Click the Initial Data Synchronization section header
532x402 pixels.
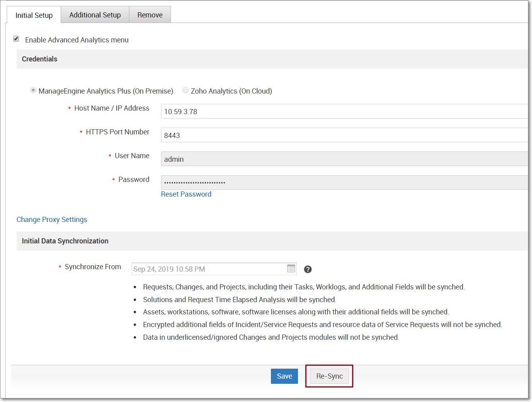pos(65,241)
